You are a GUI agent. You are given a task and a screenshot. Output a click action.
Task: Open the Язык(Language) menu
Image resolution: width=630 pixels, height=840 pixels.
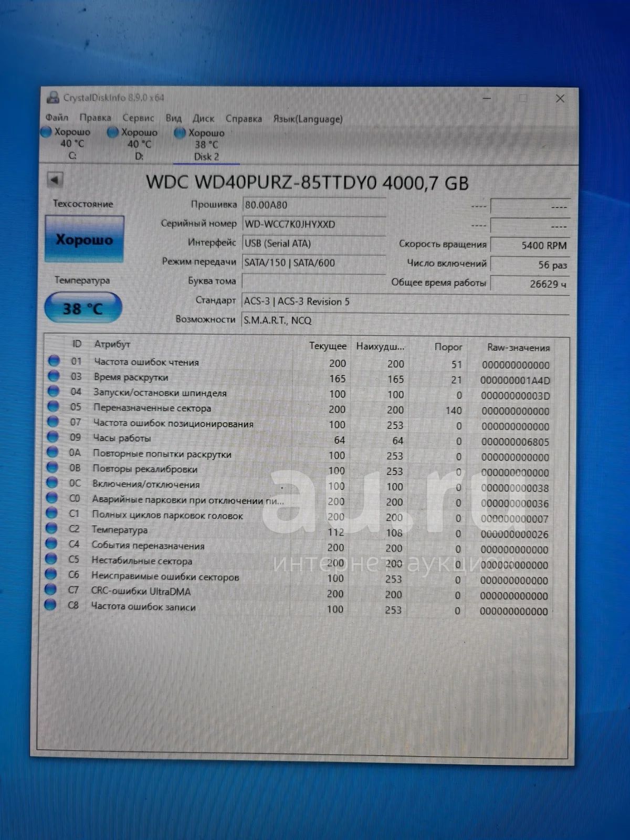point(308,119)
